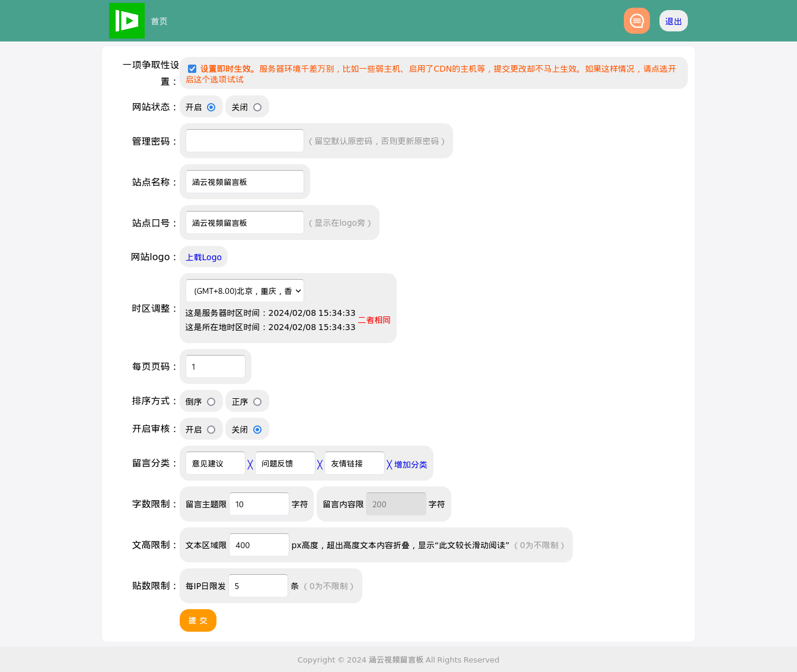Click the 留言内容限 200 field
Image resolution: width=797 pixels, height=672 pixels.
(396, 504)
